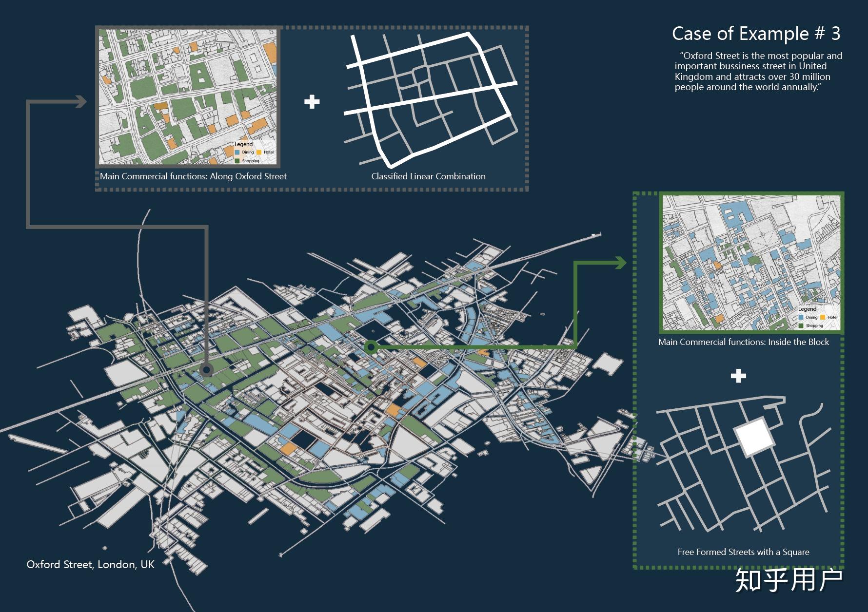
Task: Pick the orange Hotel swatch in the Oxford Street map legend
Action: pos(259,152)
